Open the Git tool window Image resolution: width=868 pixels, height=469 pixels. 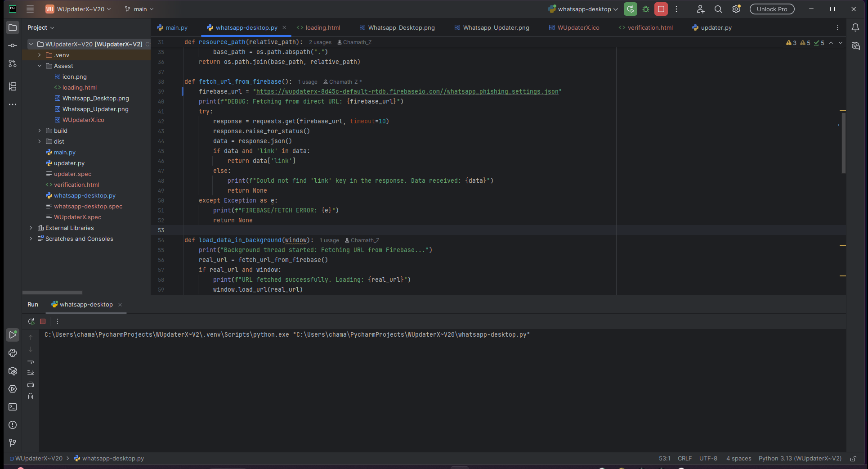[x=13, y=443]
